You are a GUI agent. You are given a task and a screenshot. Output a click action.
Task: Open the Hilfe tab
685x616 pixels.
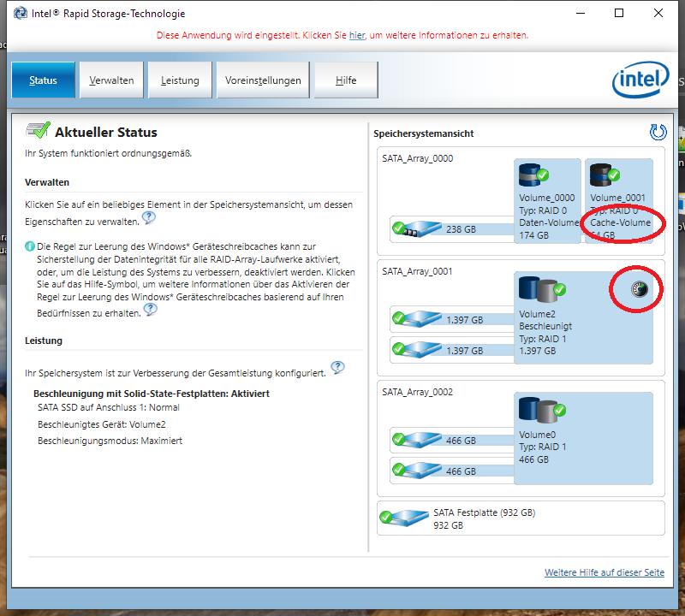(x=346, y=80)
